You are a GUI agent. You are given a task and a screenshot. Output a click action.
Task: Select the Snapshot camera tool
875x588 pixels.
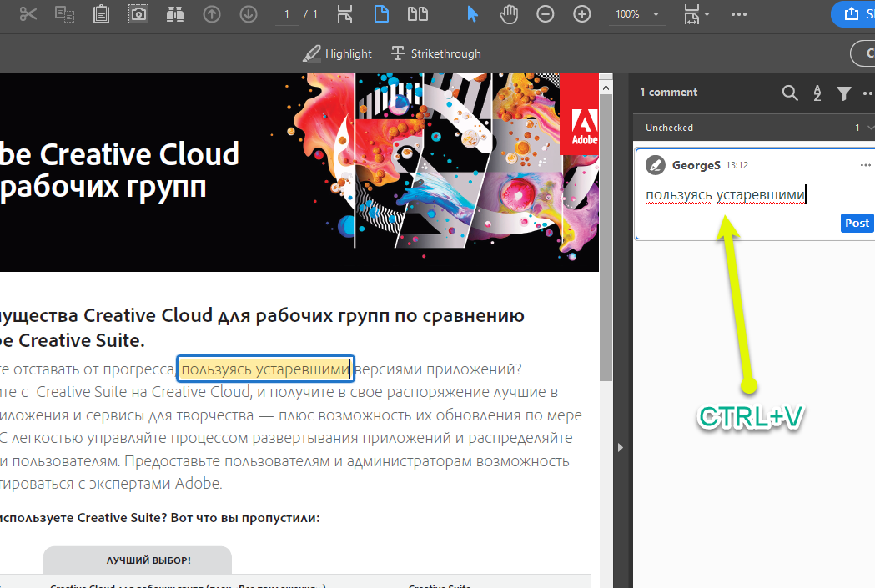tap(138, 14)
